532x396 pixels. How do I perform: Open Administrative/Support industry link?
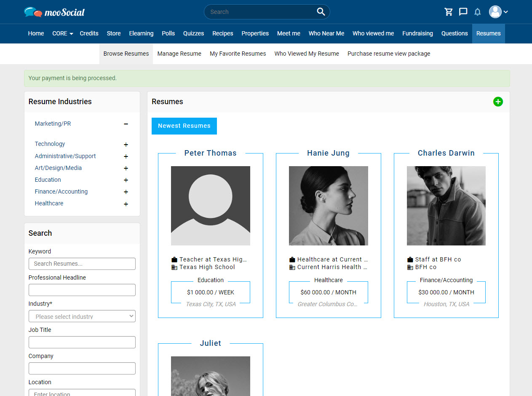pyautogui.click(x=65, y=156)
